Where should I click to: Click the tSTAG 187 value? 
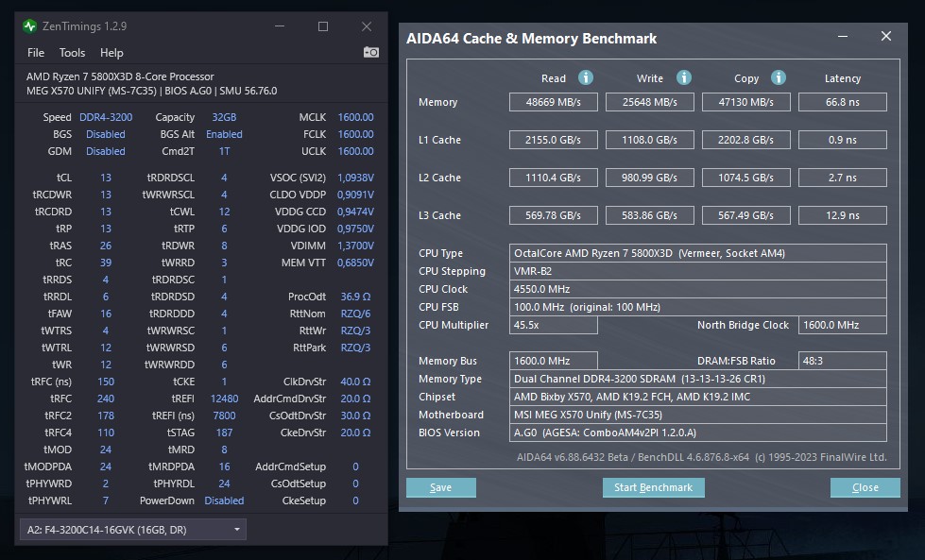click(x=224, y=433)
